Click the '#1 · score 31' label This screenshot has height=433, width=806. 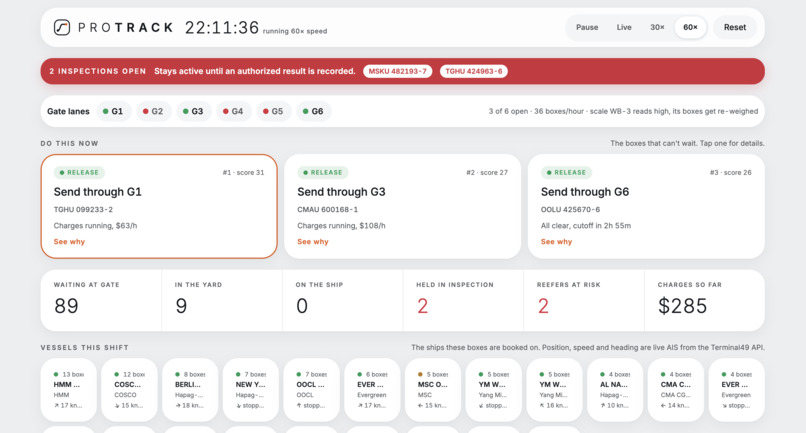tap(243, 172)
